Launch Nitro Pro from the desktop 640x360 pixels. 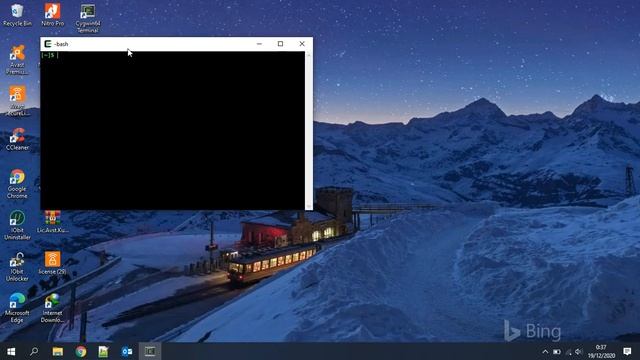[53, 15]
